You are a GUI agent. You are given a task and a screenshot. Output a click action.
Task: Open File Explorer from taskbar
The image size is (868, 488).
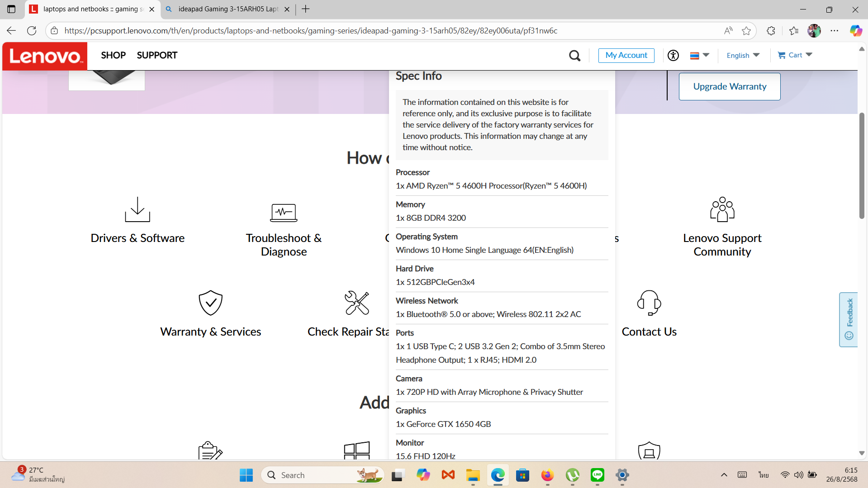pos(473,475)
